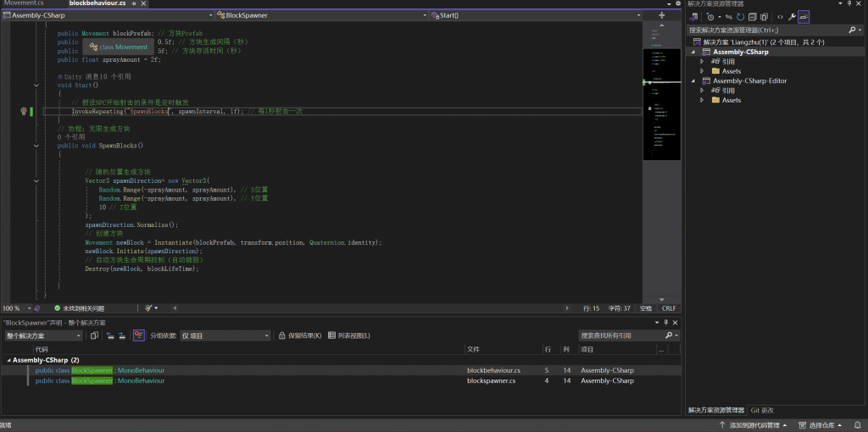Expand Assets folder under Assembly-CSharp-Editor
868x432 pixels.
[702, 100]
